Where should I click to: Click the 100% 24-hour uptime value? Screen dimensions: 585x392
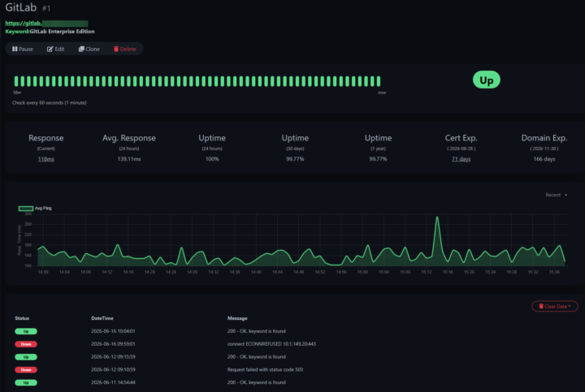click(212, 159)
